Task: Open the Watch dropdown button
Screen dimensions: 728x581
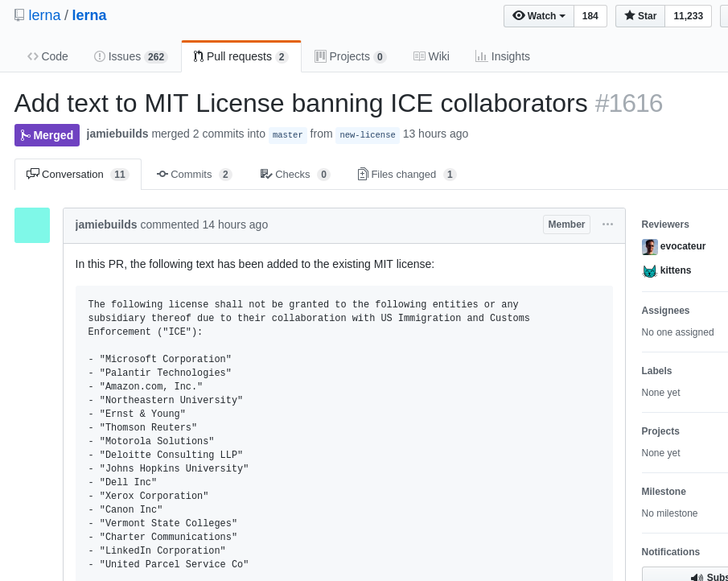Action: pos(539,16)
